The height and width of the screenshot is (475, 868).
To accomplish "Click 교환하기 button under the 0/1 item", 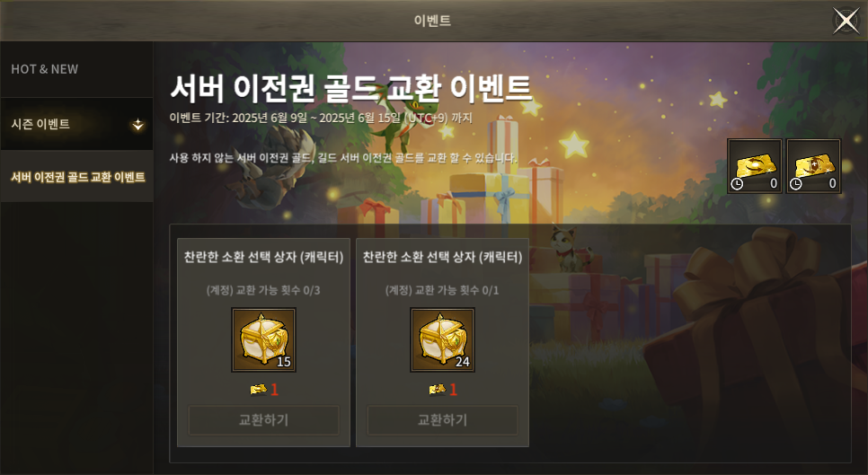I will 442,420.
